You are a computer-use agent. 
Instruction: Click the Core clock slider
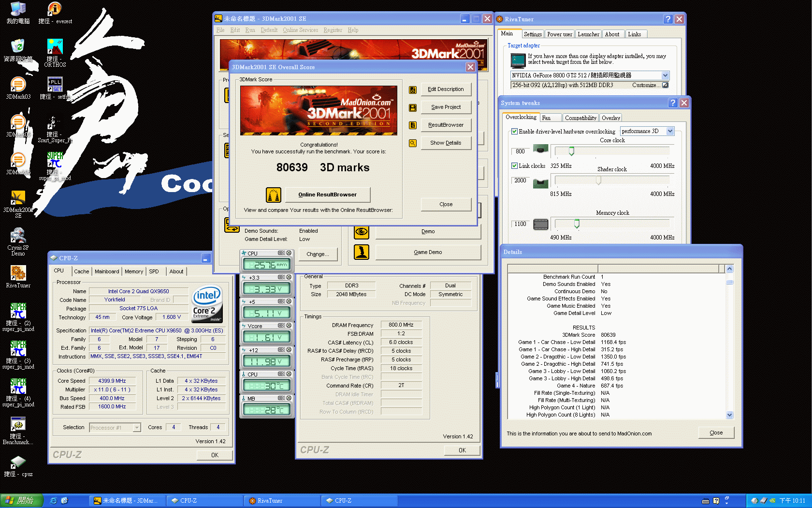coord(571,151)
